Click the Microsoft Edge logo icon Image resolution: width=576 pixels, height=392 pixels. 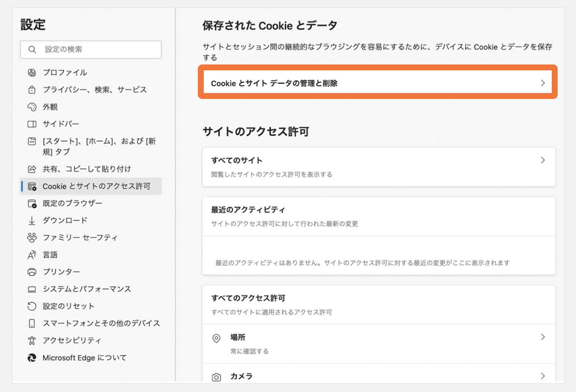pos(32,358)
